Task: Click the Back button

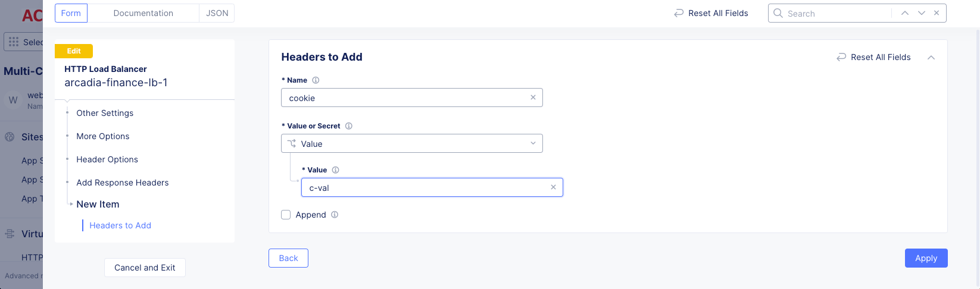Action: pyautogui.click(x=288, y=258)
